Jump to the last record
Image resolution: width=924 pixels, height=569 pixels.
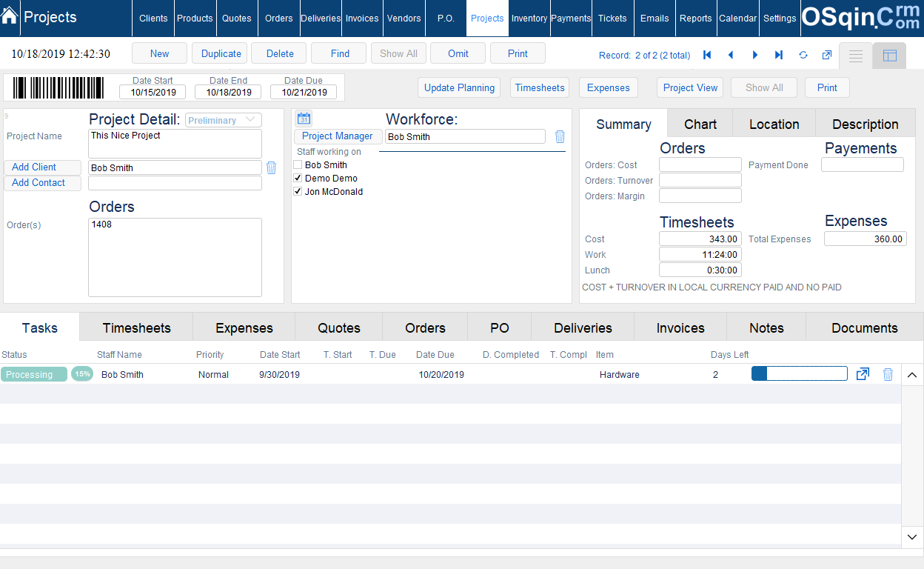pos(779,55)
